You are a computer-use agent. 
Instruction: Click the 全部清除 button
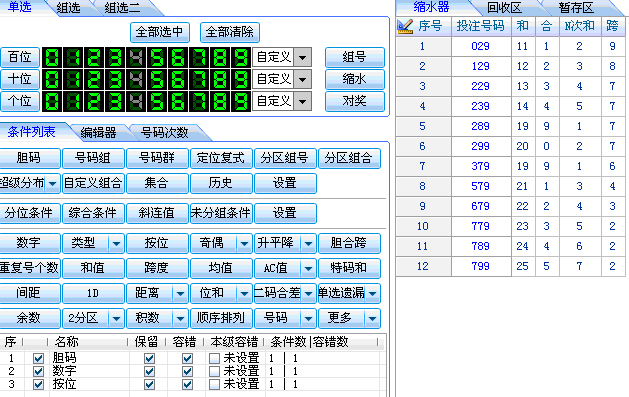point(230,32)
